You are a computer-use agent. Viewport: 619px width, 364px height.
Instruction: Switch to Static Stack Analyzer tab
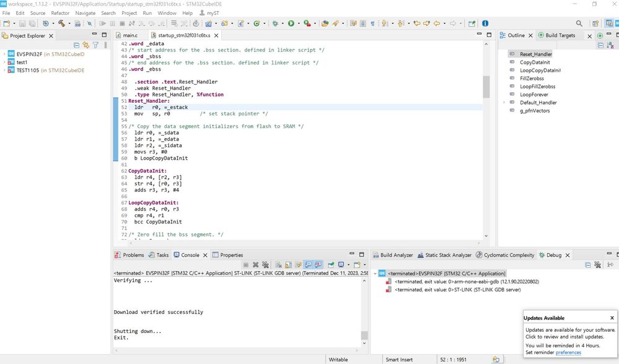point(444,255)
